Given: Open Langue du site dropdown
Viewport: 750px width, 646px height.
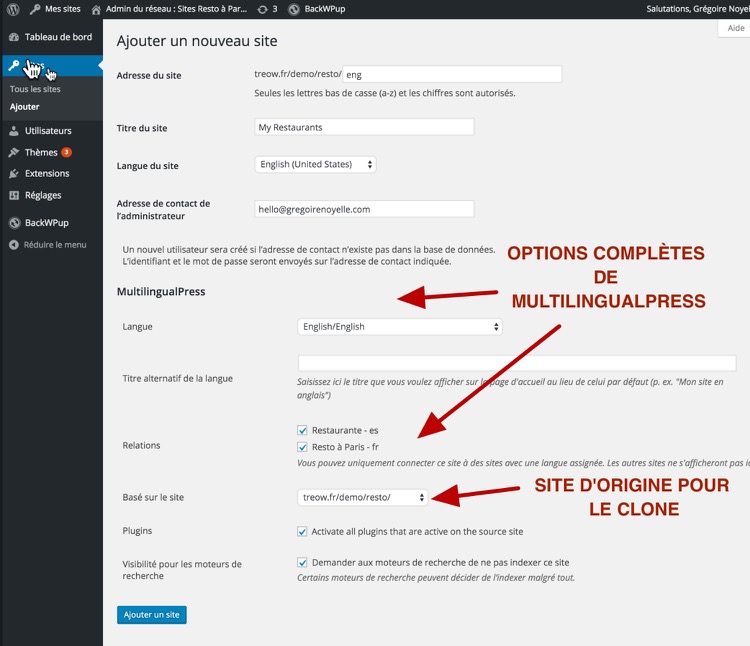Looking at the screenshot, I should [315, 164].
